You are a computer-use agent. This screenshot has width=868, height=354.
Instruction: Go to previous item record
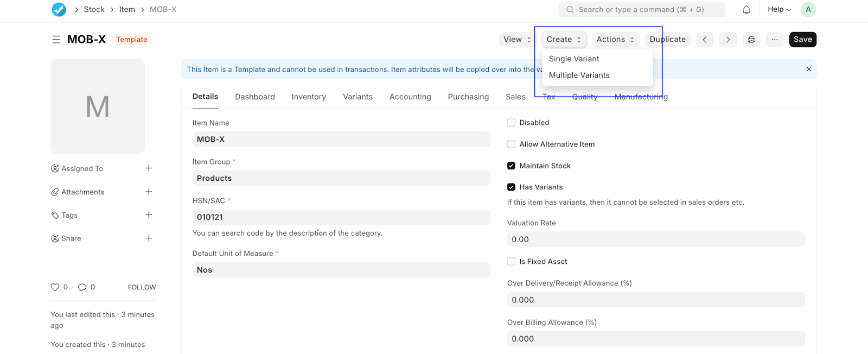click(x=704, y=40)
